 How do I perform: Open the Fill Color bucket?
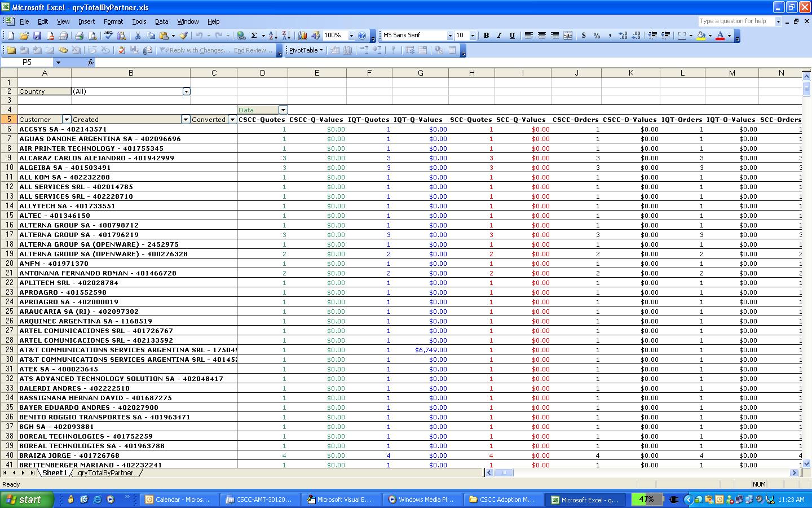pos(701,36)
